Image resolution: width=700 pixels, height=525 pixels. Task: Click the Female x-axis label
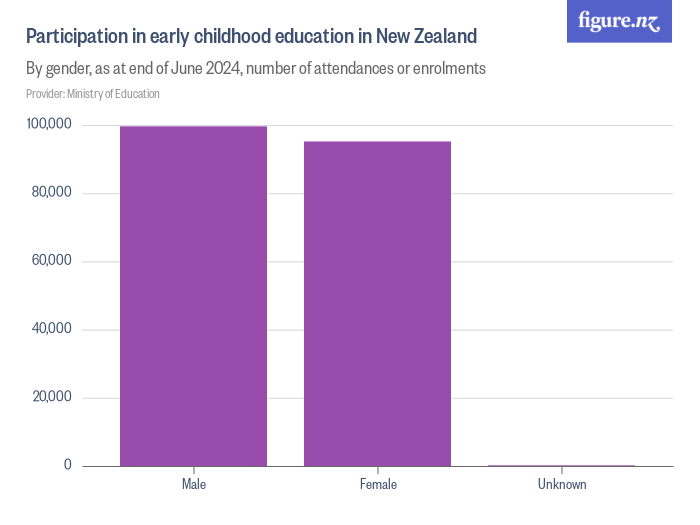(378, 485)
